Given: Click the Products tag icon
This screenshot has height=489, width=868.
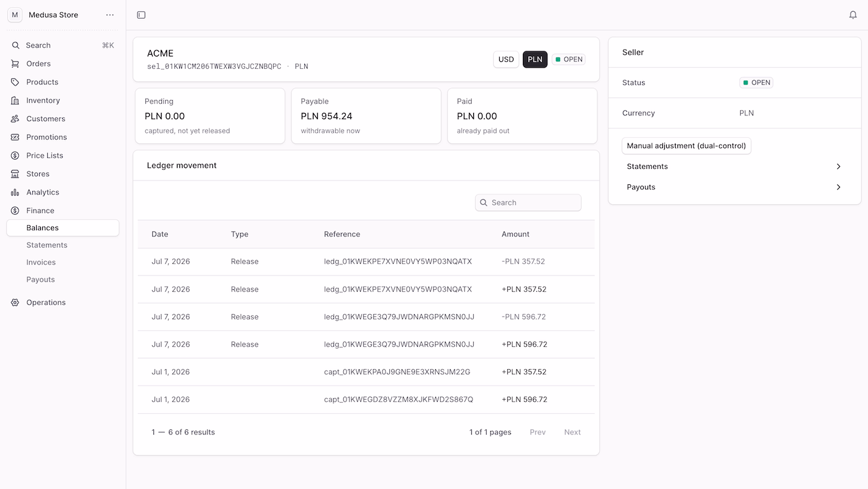Looking at the screenshot, I should (15, 82).
